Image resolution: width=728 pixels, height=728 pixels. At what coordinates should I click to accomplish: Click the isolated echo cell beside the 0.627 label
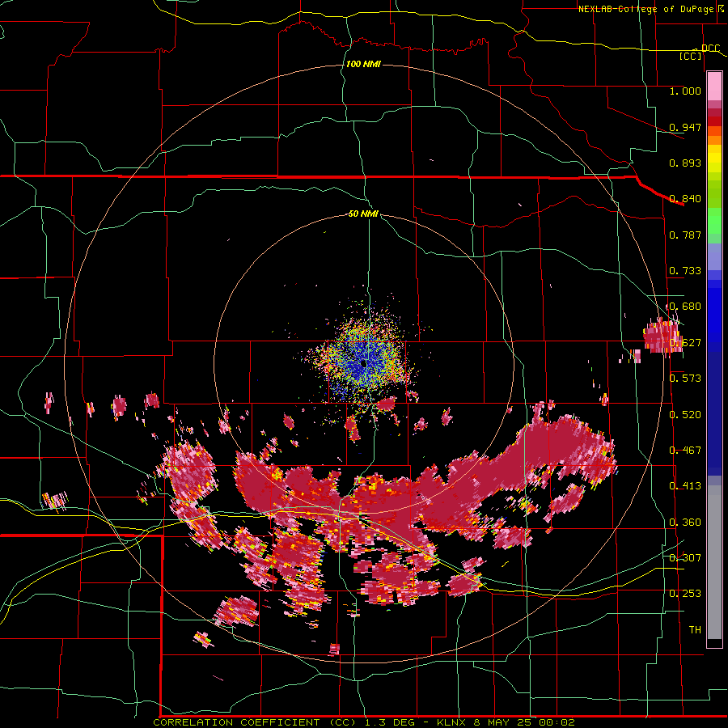(662, 336)
